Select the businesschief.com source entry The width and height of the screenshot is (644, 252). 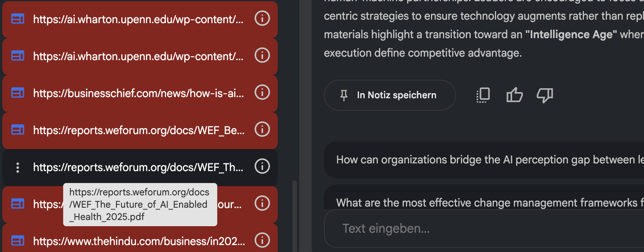tap(138, 93)
